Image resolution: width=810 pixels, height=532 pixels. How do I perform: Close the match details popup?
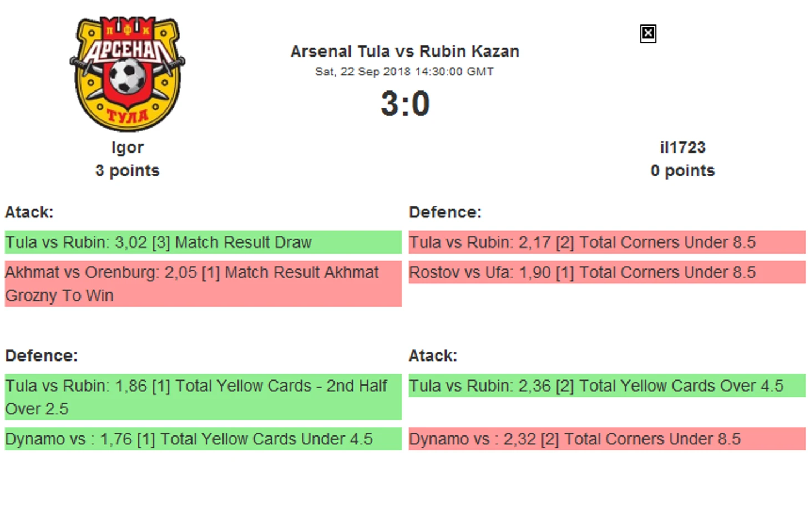coord(647,34)
